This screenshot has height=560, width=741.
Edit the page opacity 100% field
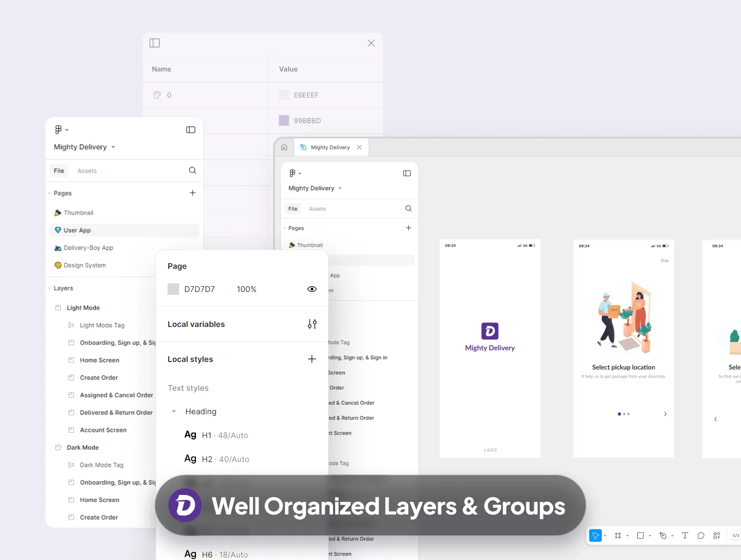point(247,289)
